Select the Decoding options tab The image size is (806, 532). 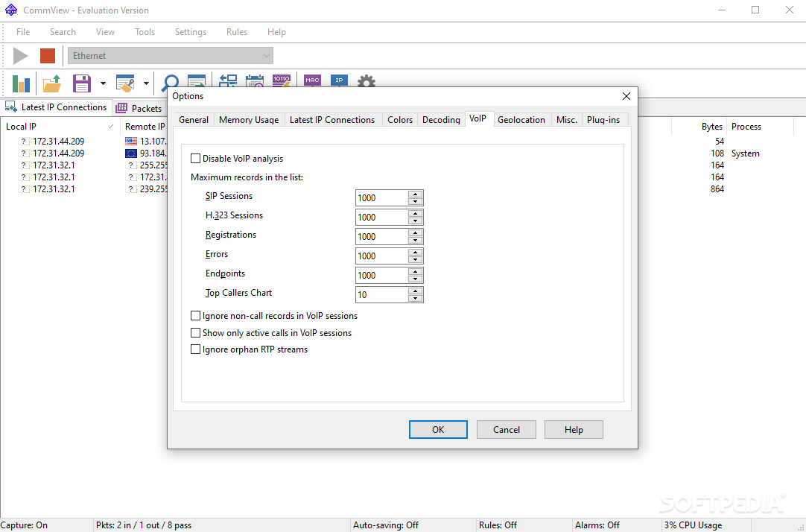click(441, 120)
